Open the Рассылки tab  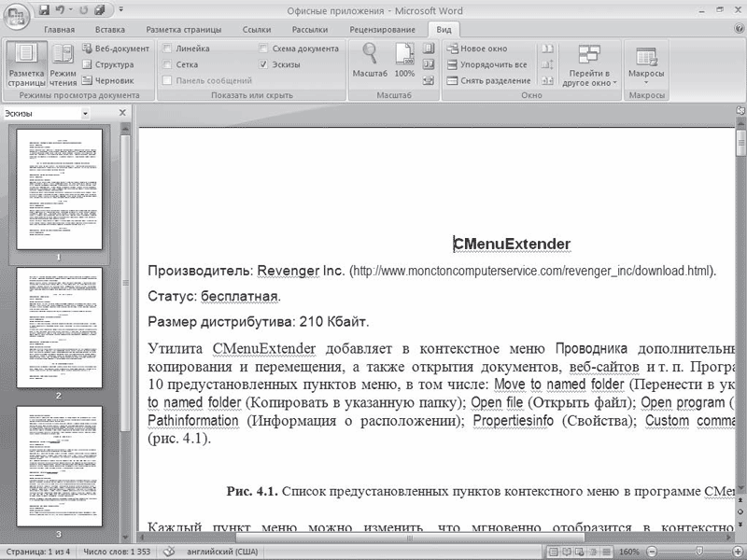310,30
